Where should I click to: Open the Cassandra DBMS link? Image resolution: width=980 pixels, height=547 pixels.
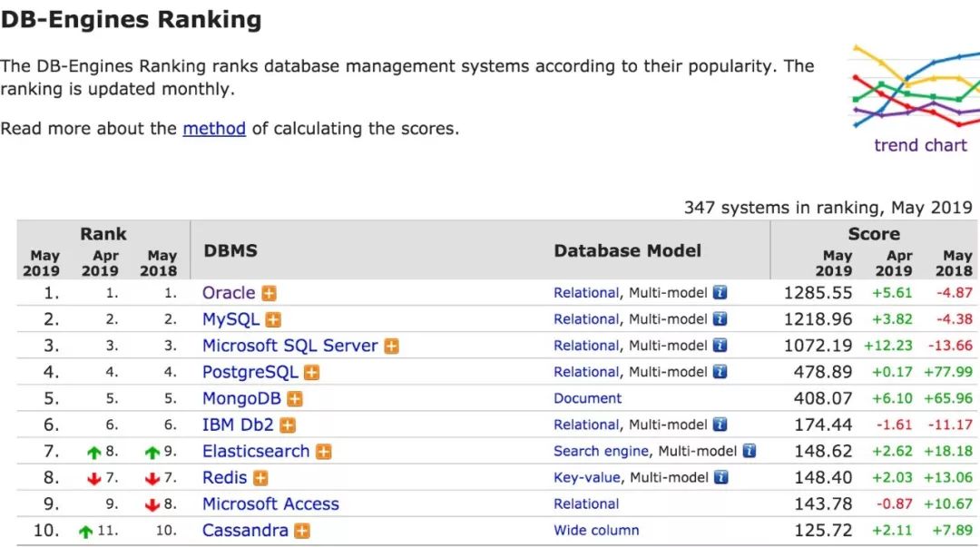245,530
